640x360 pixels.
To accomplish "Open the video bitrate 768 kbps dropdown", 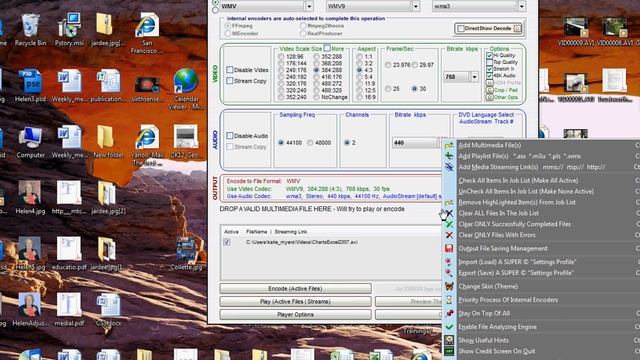I will click(x=474, y=77).
